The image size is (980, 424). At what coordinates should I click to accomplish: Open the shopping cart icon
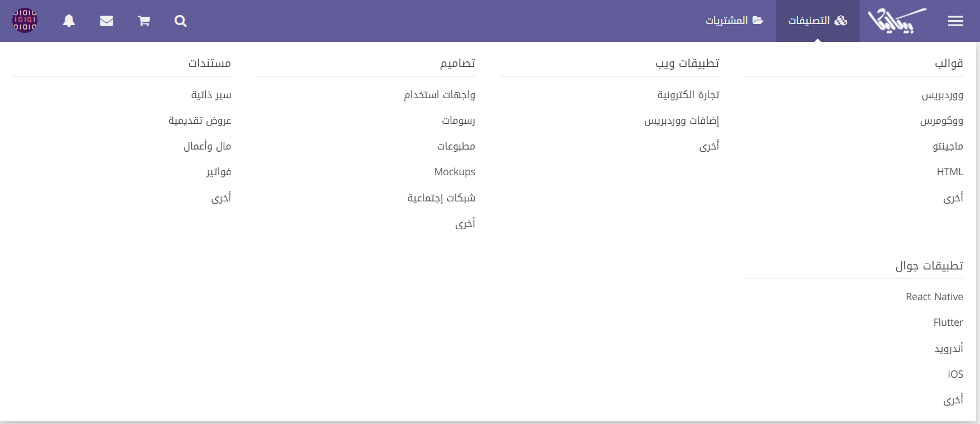pos(144,21)
